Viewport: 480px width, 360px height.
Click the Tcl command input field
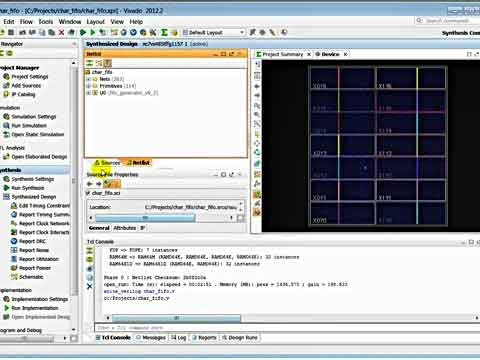pos(287,328)
